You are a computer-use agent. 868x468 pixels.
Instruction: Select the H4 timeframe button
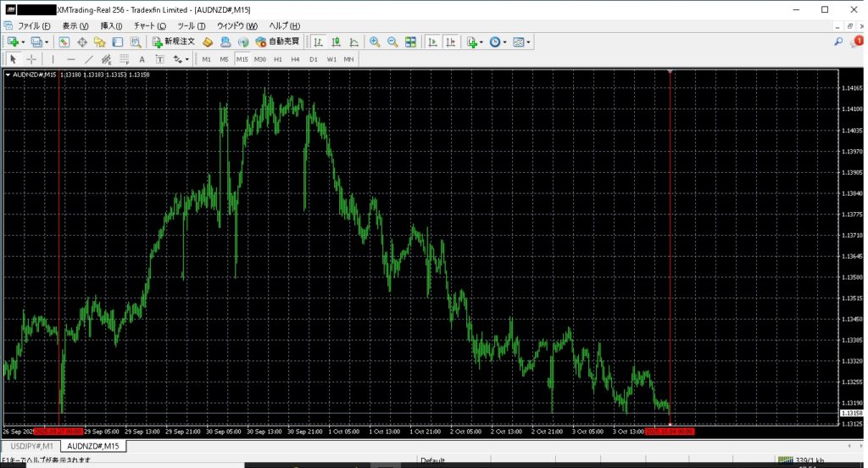(x=295, y=59)
